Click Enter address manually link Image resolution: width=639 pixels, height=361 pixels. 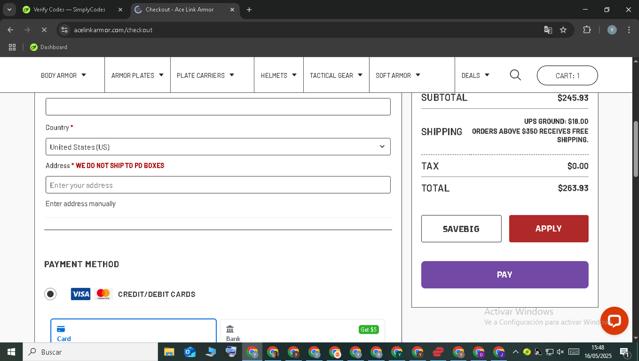click(81, 204)
